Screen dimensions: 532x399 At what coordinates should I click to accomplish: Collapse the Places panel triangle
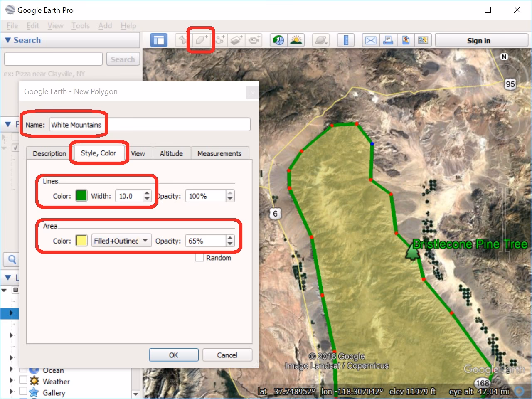(x=7, y=124)
